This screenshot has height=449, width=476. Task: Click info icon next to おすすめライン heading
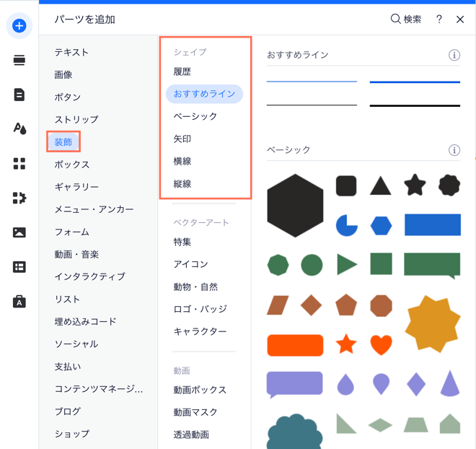tap(454, 55)
